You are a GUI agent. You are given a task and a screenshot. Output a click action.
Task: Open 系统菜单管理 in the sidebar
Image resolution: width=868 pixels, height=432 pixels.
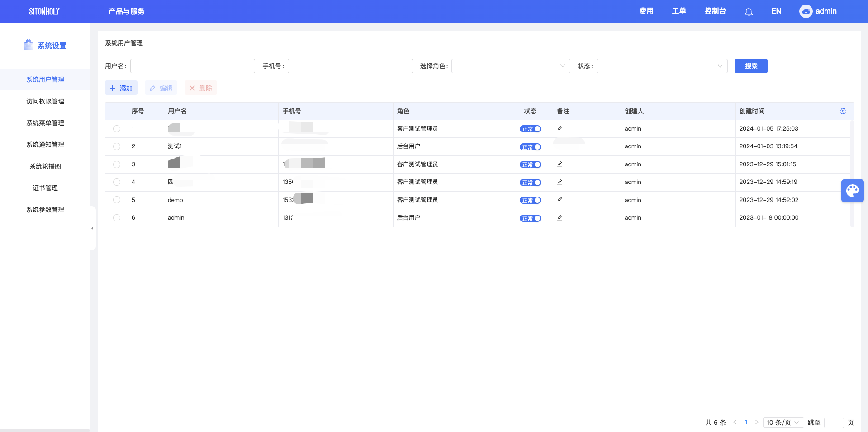click(45, 123)
